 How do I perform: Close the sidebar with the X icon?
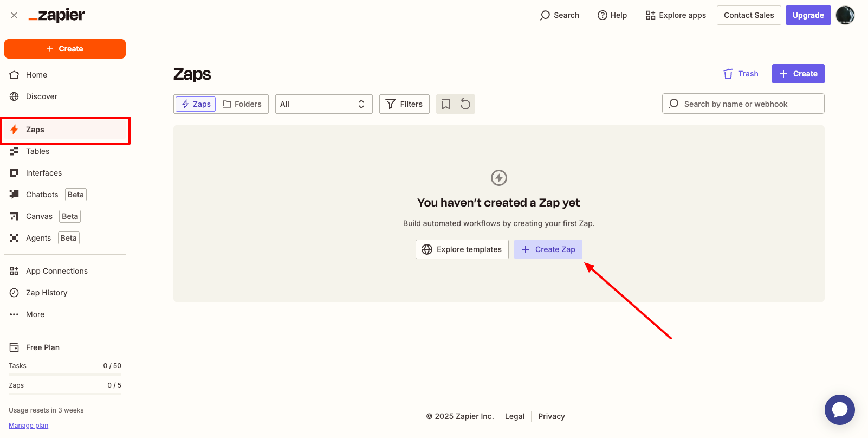tap(14, 15)
